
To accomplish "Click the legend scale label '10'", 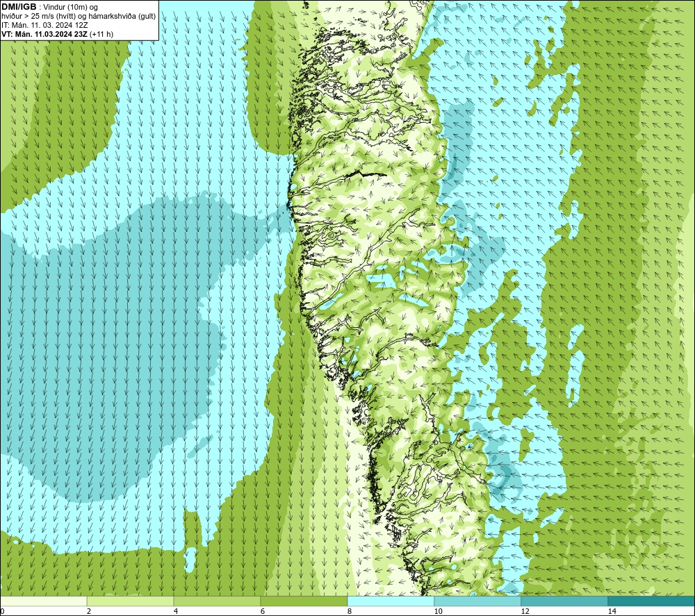I will [x=438, y=611].
